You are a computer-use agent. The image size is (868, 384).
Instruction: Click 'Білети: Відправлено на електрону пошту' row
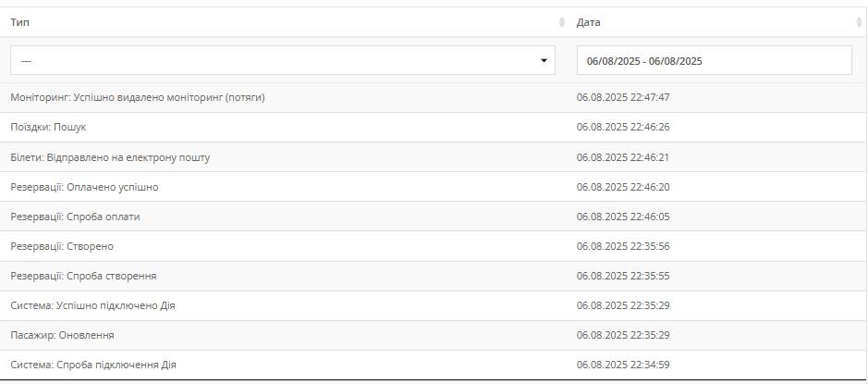110,157
